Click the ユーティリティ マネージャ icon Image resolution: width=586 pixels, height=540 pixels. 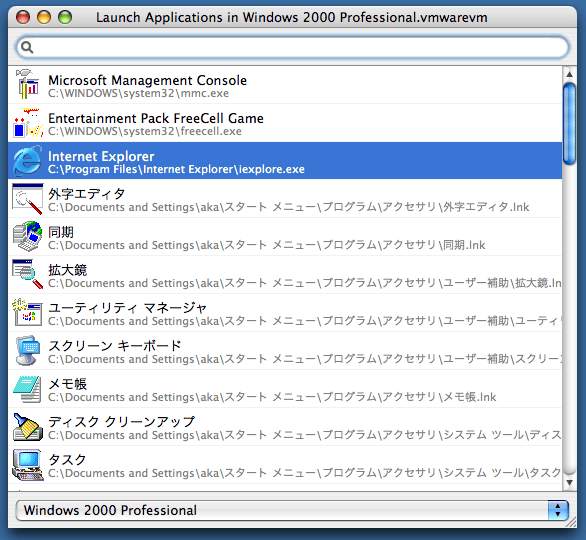(x=27, y=312)
